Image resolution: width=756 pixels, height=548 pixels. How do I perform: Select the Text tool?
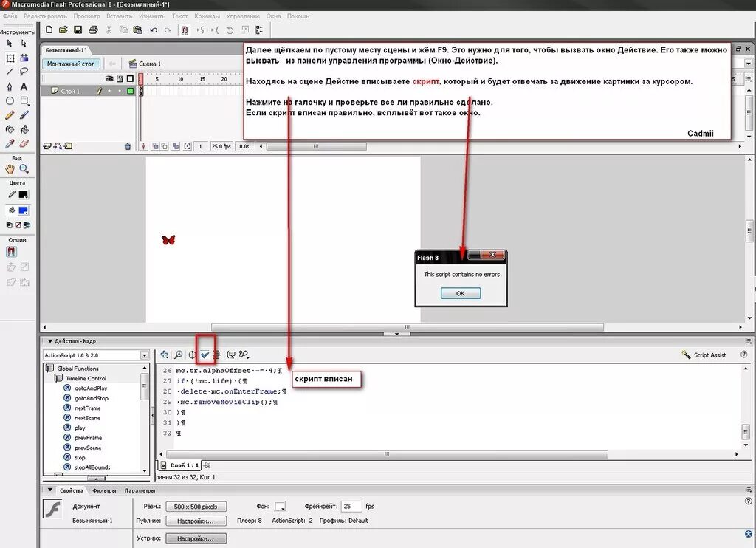[24, 86]
